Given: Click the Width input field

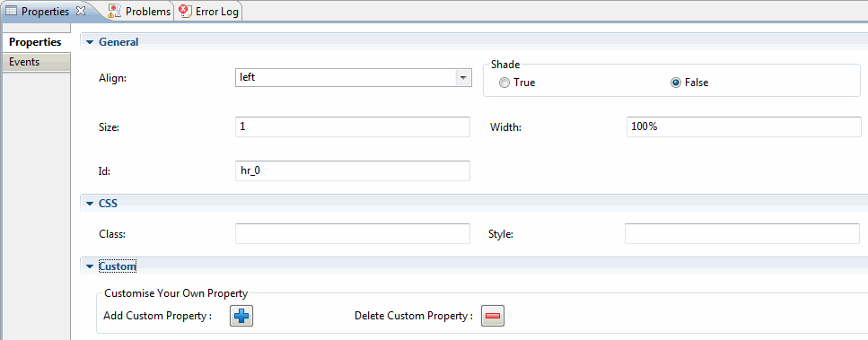Looking at the screenshot, I should tap(744, 126).
